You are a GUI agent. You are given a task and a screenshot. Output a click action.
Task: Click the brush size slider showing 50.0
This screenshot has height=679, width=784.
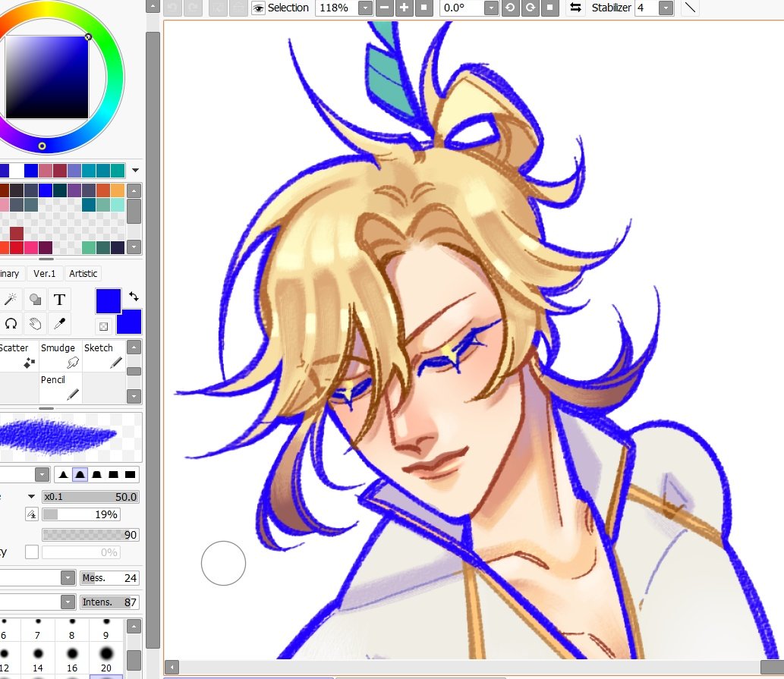coord(90,497)
